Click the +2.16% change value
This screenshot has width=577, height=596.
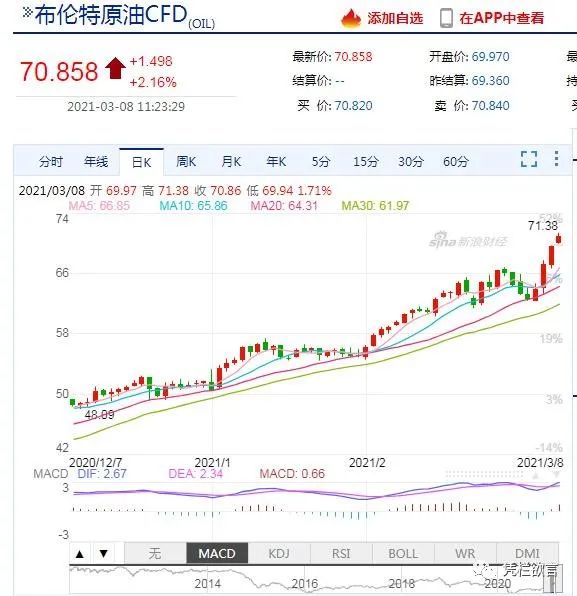click(x=153, y=82)
